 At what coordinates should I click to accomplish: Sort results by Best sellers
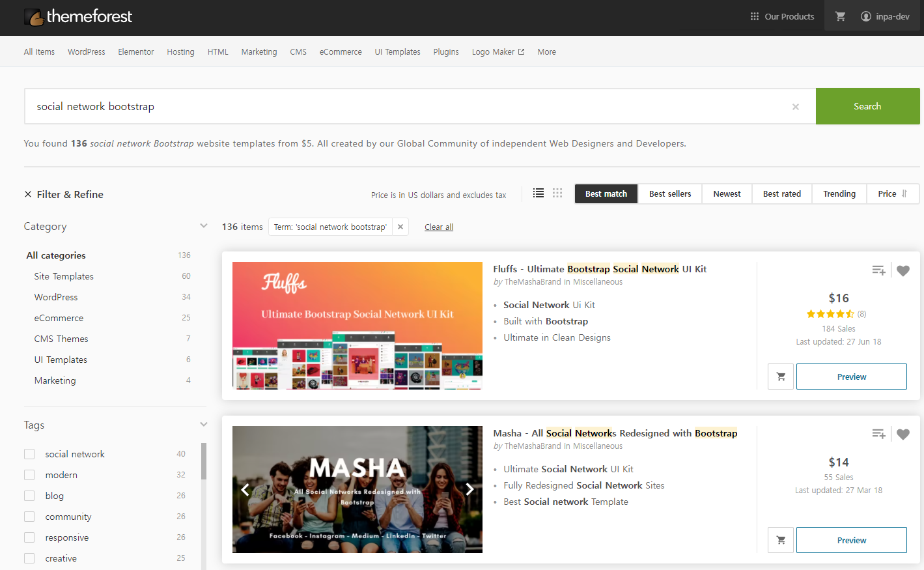tap(670, 193)
